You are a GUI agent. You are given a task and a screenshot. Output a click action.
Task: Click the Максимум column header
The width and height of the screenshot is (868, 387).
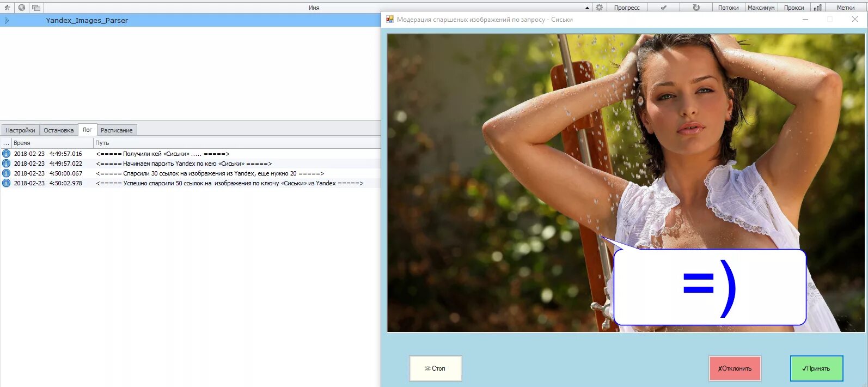pyautogui.click(x=761, y=8)
